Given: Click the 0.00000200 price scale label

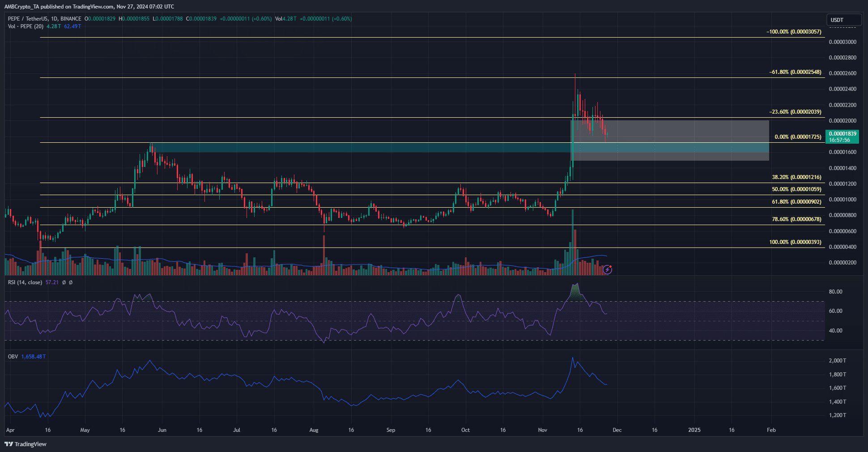Looking at the screenshot, I should point(842,263).
